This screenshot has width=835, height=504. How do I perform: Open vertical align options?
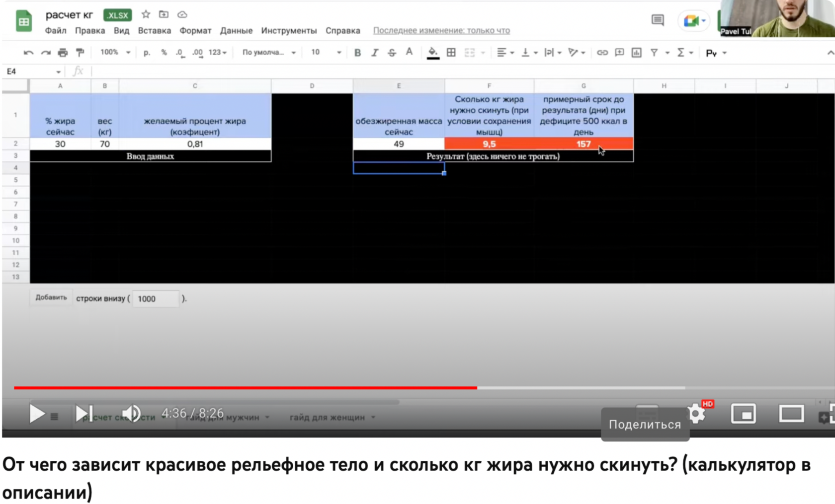click(529, 53)
